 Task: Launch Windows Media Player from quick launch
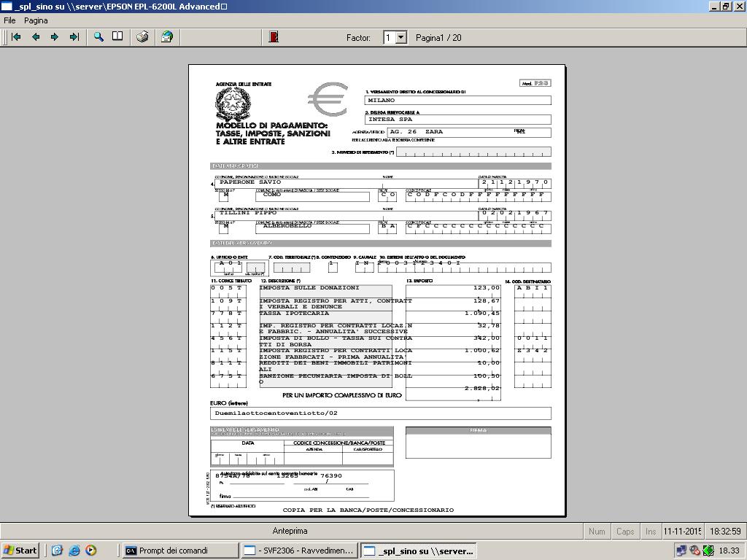91,551
